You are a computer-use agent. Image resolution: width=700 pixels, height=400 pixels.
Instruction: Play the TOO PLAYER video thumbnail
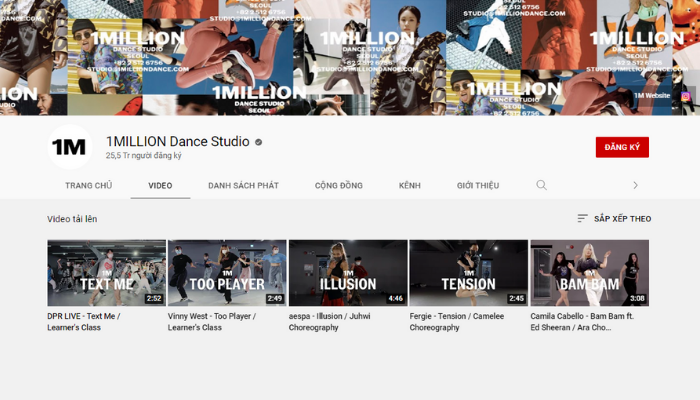click(x=227, y=273)
